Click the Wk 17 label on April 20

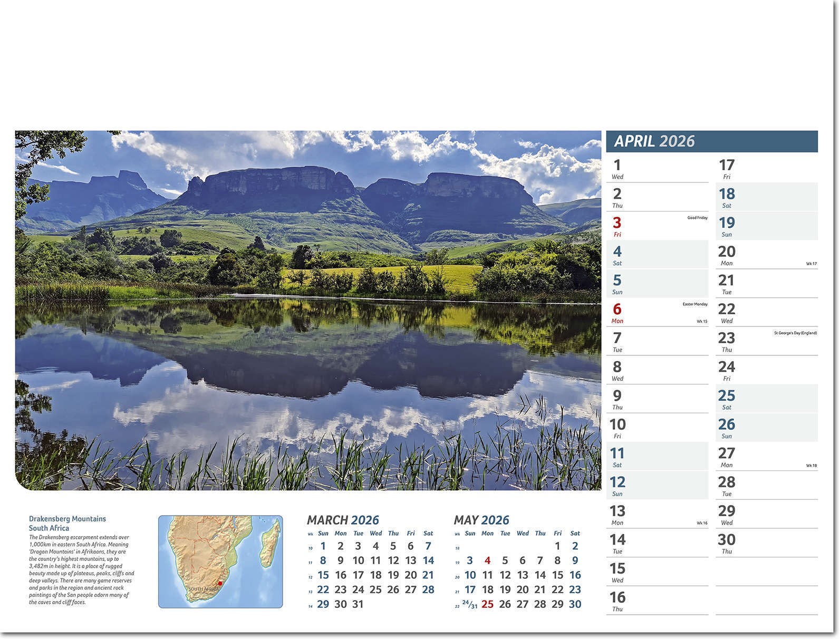[811, 264]
